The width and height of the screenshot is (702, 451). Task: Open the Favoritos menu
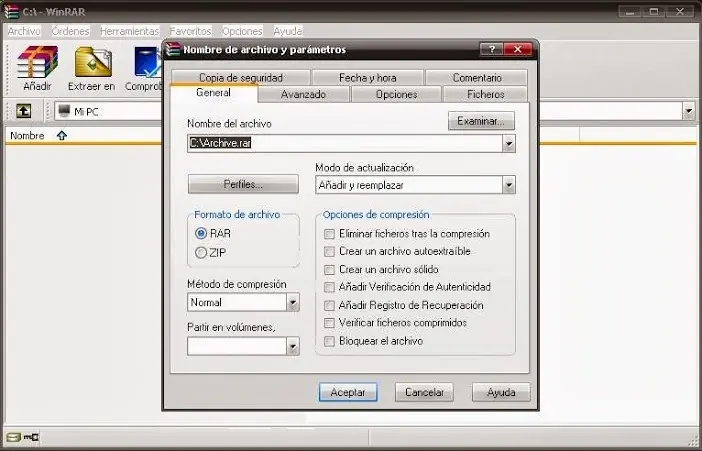[190, 31]
